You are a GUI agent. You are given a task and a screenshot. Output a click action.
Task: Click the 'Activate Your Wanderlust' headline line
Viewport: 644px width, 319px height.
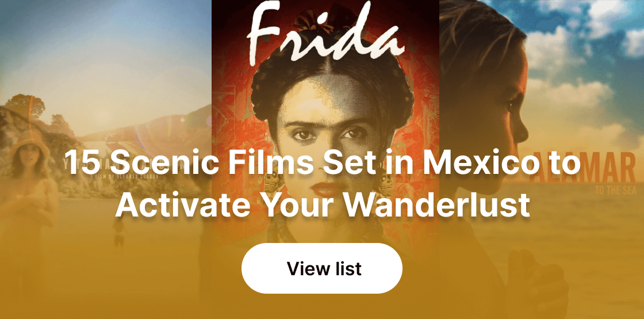323,204
